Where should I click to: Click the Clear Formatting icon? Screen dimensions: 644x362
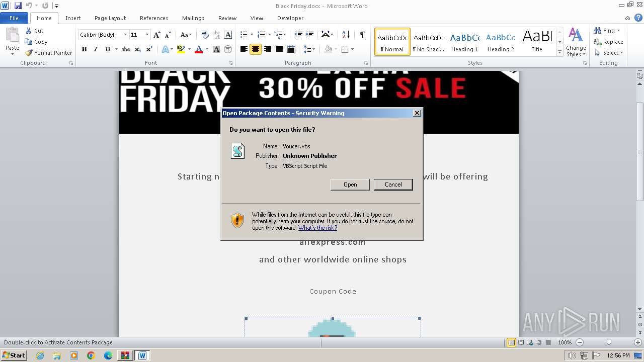click(x=204, y=35)
